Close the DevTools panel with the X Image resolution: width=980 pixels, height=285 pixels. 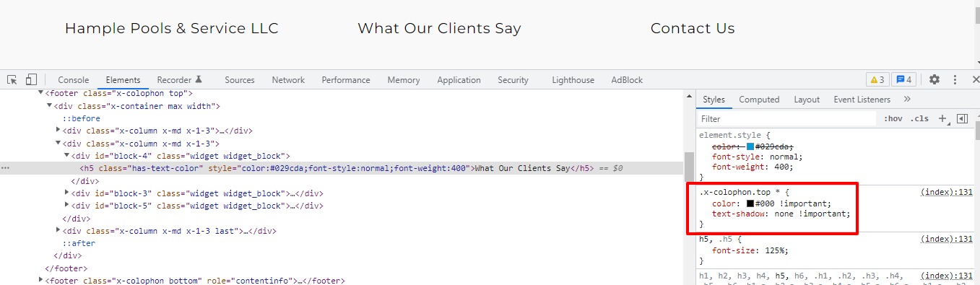tap(975, 79)
